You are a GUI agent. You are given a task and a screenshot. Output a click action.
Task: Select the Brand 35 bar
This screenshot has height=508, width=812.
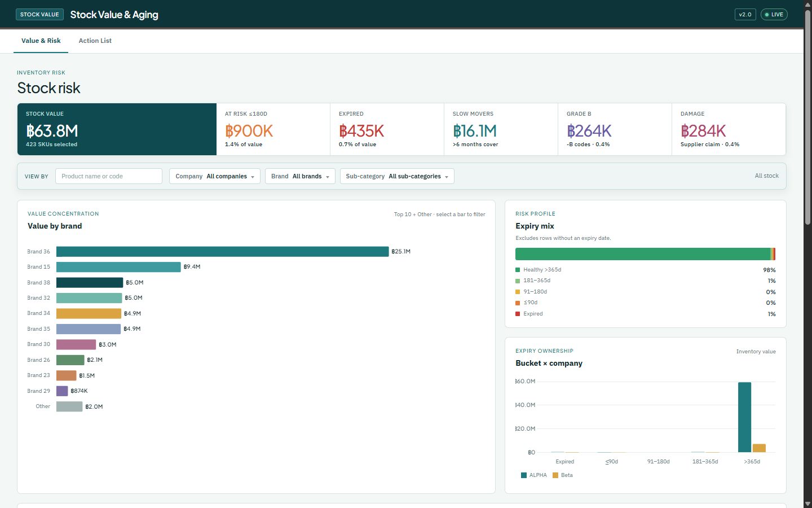tap(89, 329)
